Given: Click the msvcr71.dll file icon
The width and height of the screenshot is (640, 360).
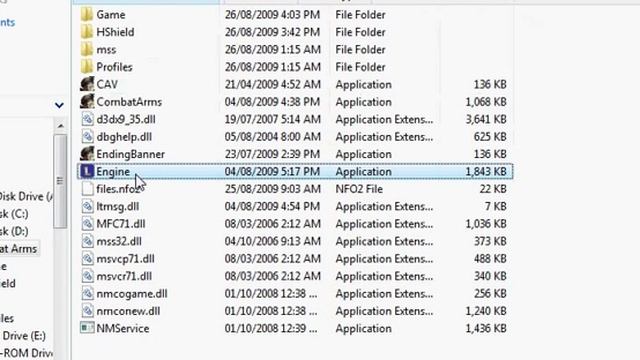Looking at the screenshot, I should pyautogui.click(x=87, y=276).
